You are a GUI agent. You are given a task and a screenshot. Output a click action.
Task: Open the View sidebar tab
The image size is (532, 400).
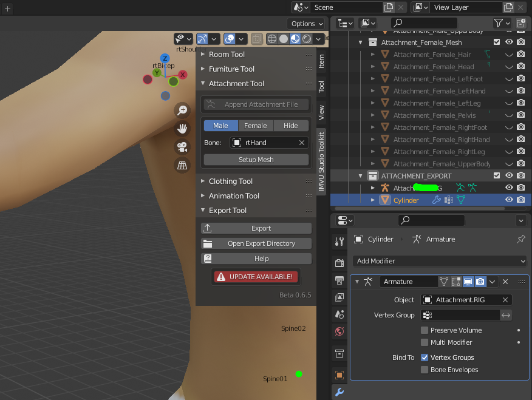pyautogui.click(x=321, y=112)
